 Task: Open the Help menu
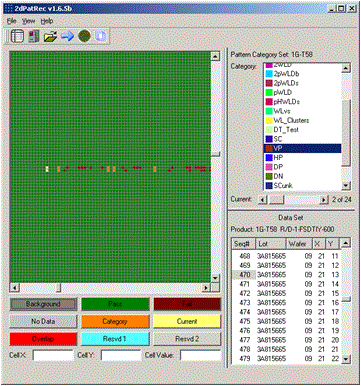[x=47, y=21]
